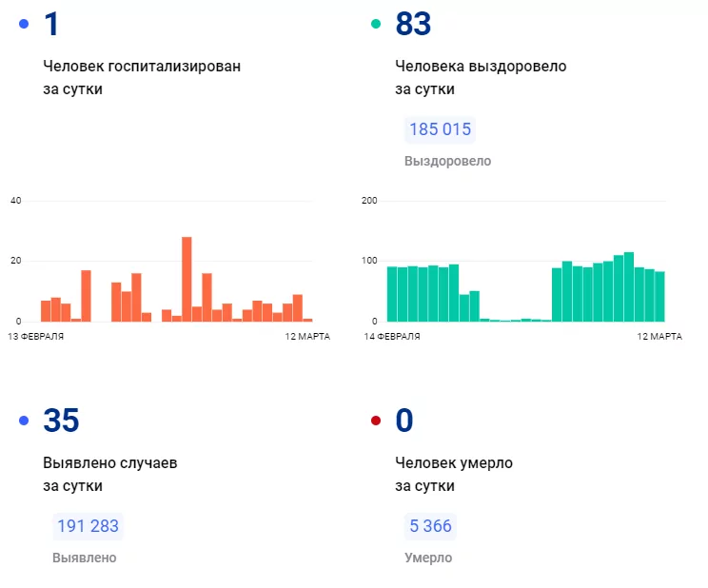
Task: Click the '40' axis label on orange chart
Action: (16, 201)
